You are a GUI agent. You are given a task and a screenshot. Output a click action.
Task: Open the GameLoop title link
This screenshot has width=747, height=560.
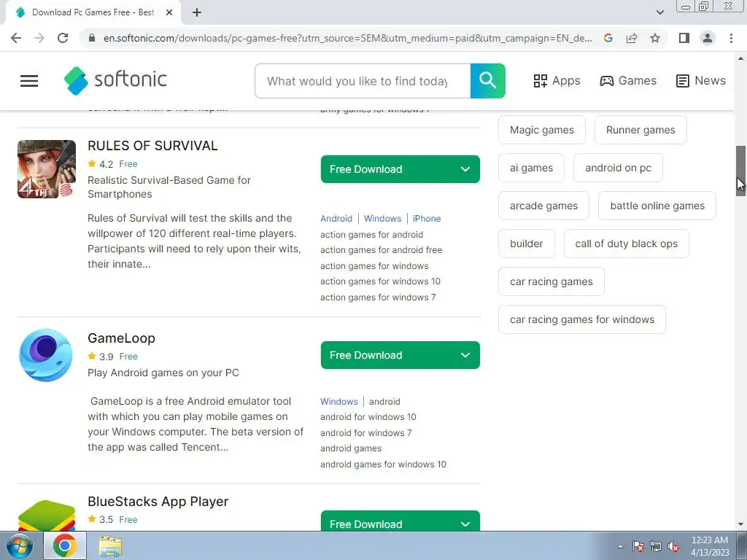click(x=122, y=338)
